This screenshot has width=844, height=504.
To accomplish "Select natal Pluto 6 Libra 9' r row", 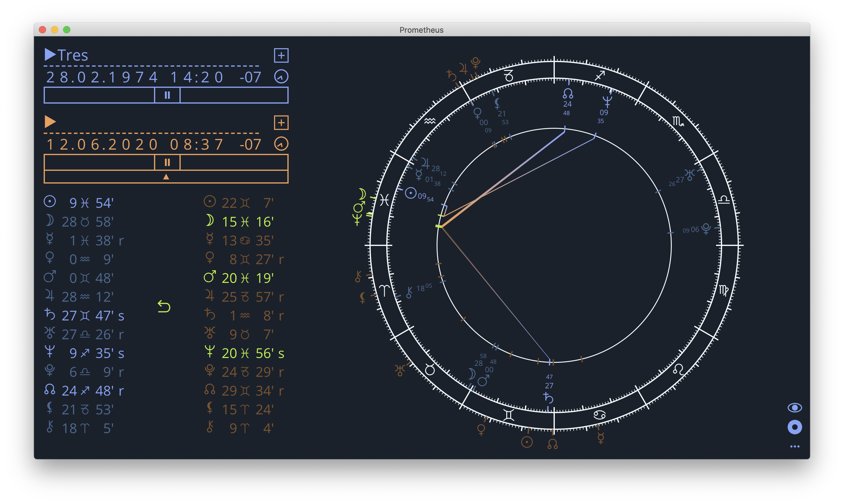I will [84, 372].
